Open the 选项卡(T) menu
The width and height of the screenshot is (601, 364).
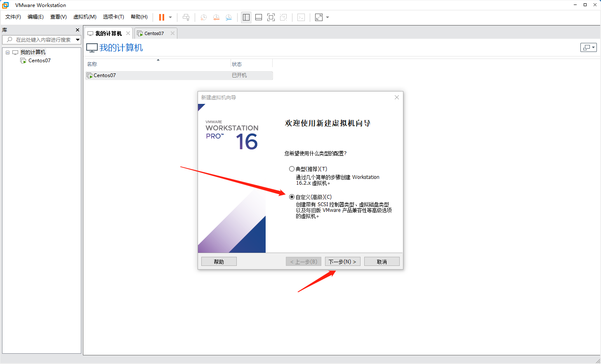pyautogui.click(x=113, y=17)
